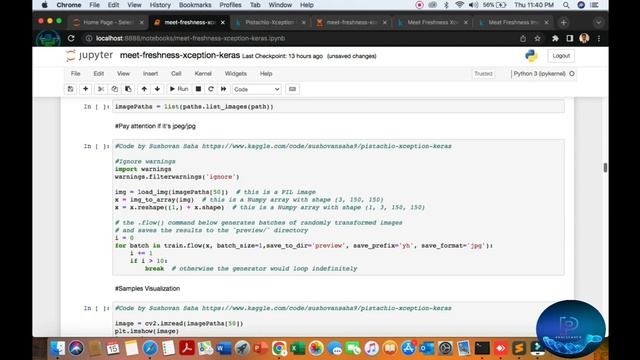Open the macOS Bookmarks menu
The image size is (640, 360).
pos(195,5)
